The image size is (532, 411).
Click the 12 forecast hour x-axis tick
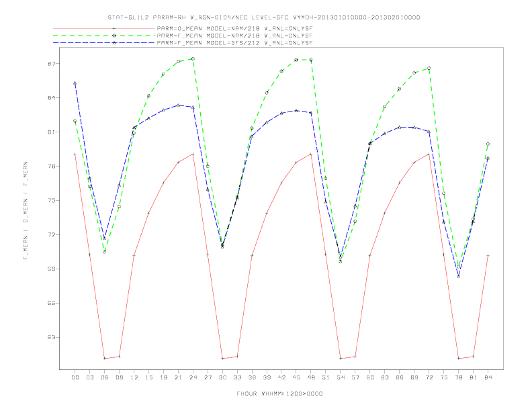[x=134, y=377]
